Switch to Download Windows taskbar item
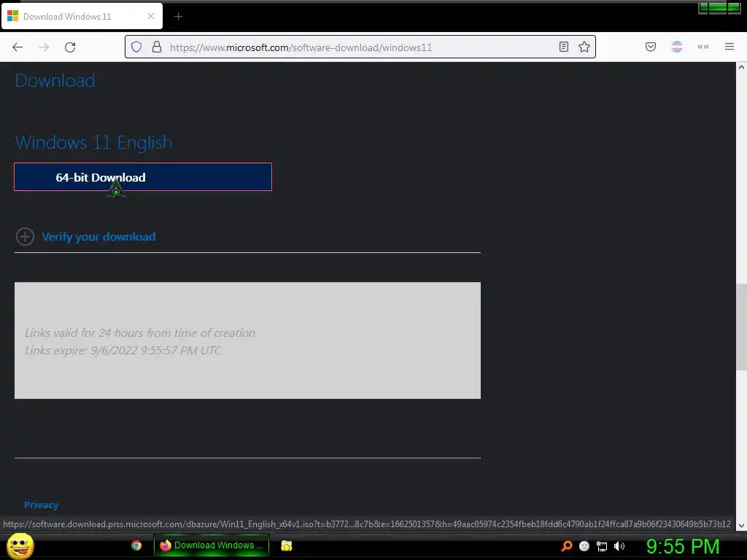 (x=212, y=545)
